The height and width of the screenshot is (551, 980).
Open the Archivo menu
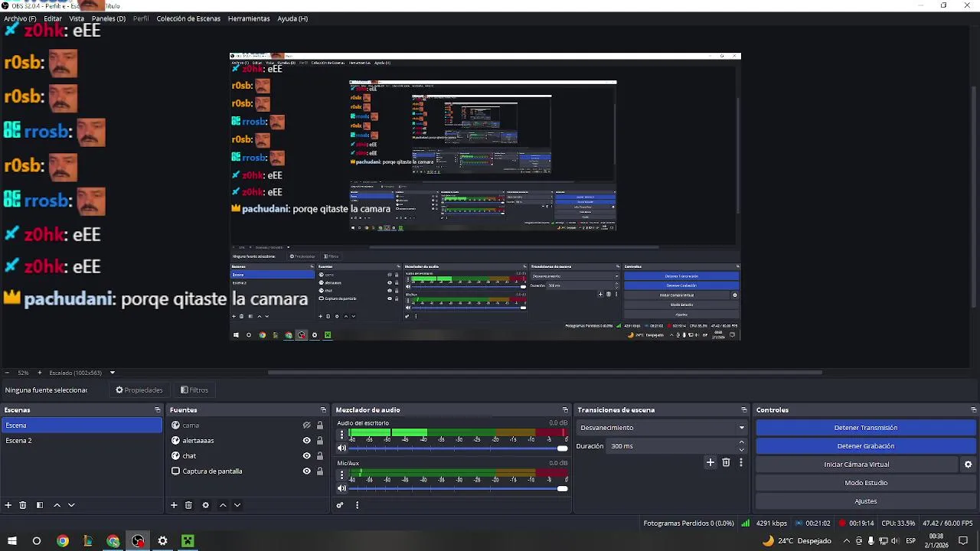pyautogui.click(x=20, y=18)
